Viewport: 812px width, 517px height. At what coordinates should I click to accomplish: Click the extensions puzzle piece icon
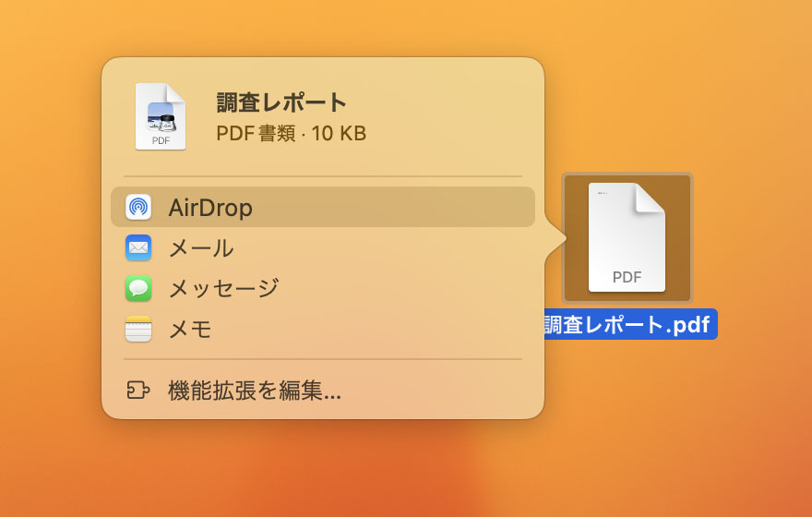[138, 391]
